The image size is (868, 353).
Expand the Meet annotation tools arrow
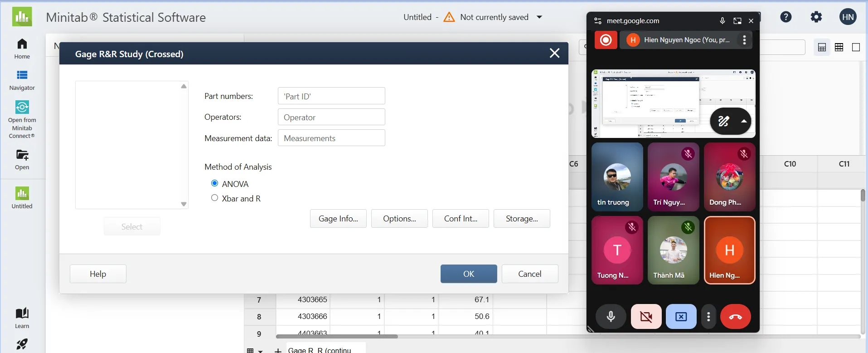(743, 121)
